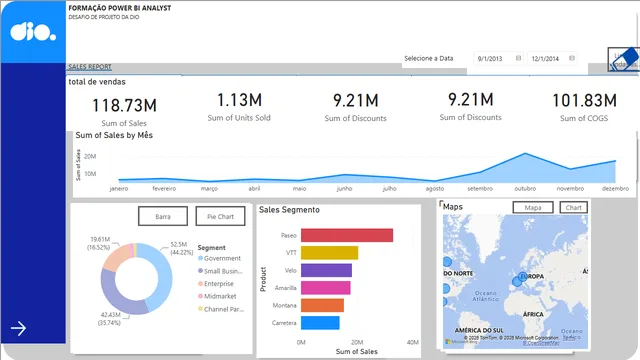Image resolution: width=640 pixels, height=360 pixels.
Task: Open the OpenStreetMap attribution link
Action: 541,343
